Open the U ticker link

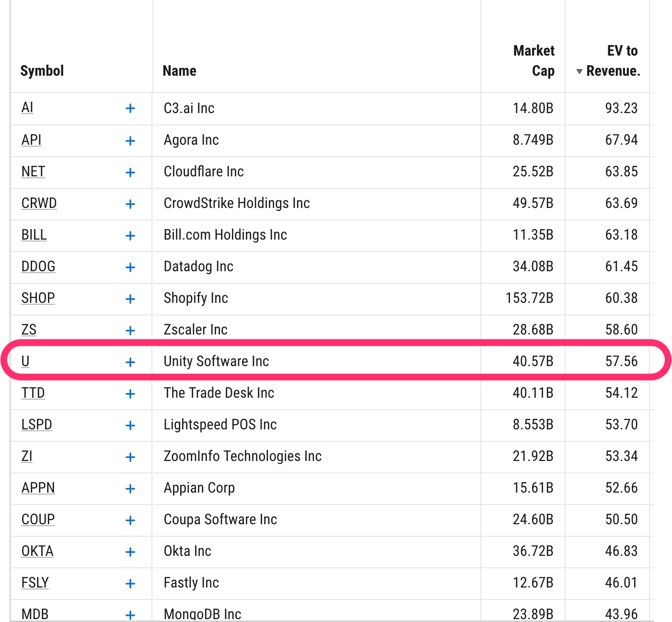point(25,361)
